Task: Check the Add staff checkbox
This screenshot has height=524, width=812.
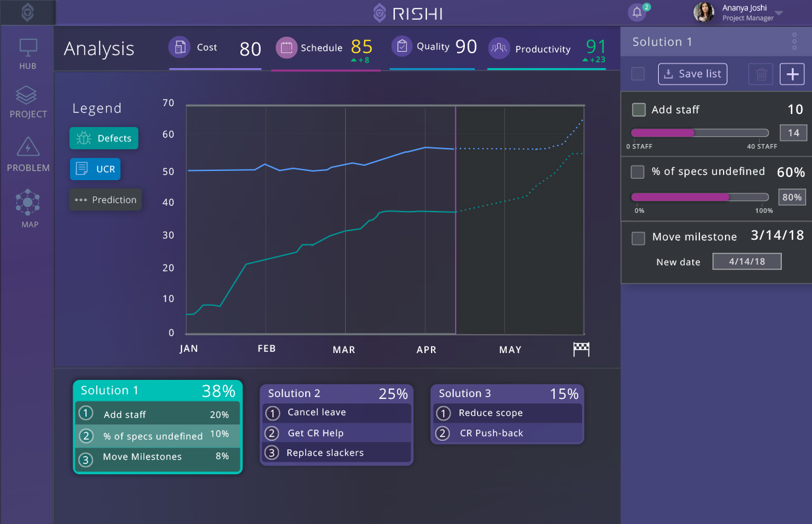Action: 638,109
